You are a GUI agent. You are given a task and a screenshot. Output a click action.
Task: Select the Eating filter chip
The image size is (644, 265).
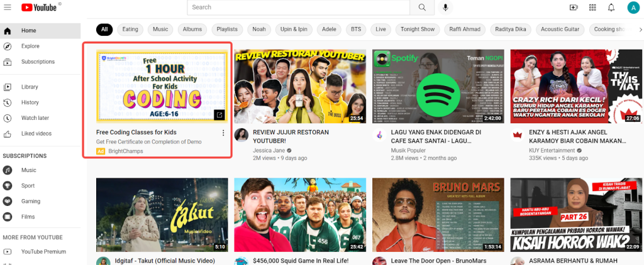click(130, 30)
